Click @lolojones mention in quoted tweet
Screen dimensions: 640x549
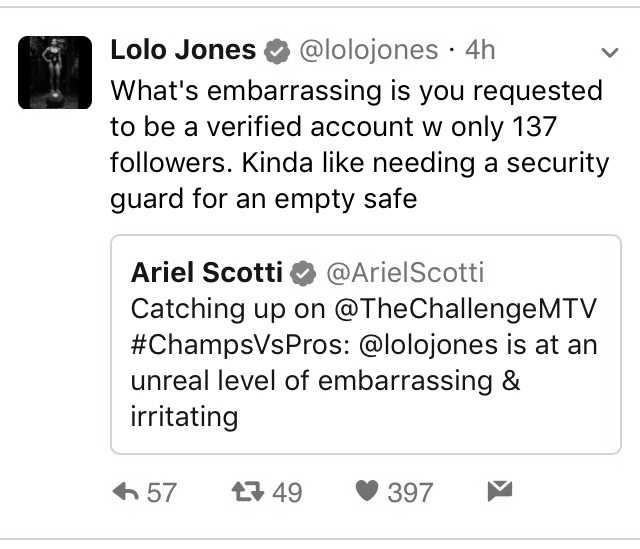click(x=429, y=345)
